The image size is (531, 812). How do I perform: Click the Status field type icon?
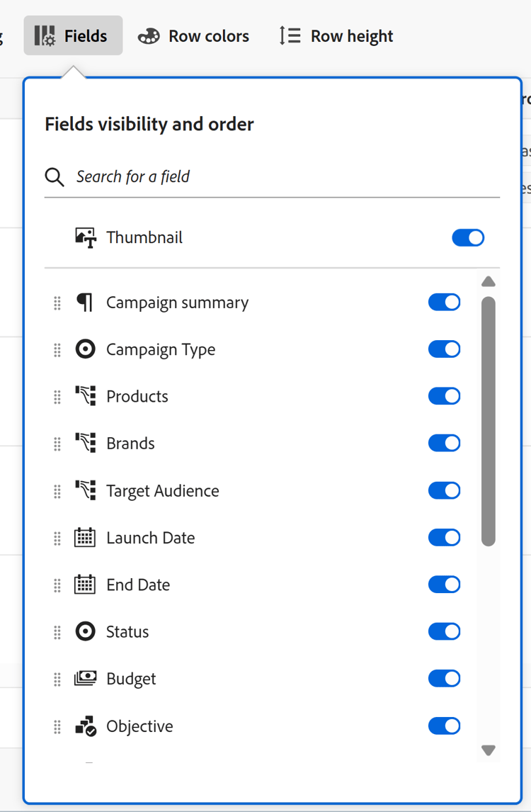tap(85, 631)
